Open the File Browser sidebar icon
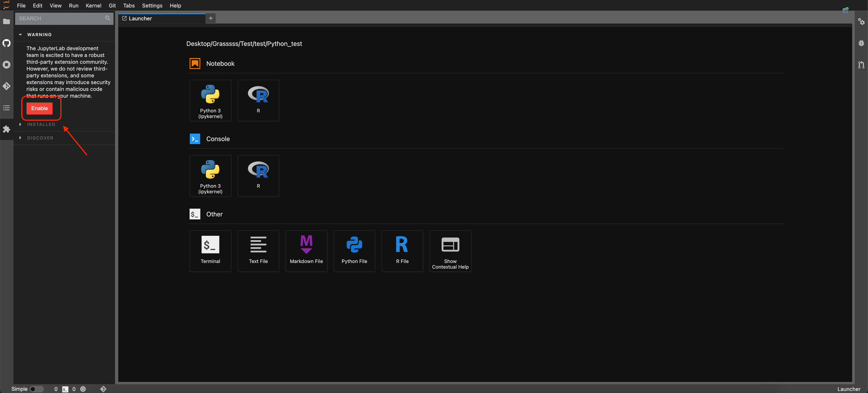This screenshot has height=393, width=868. pos(6,21)
